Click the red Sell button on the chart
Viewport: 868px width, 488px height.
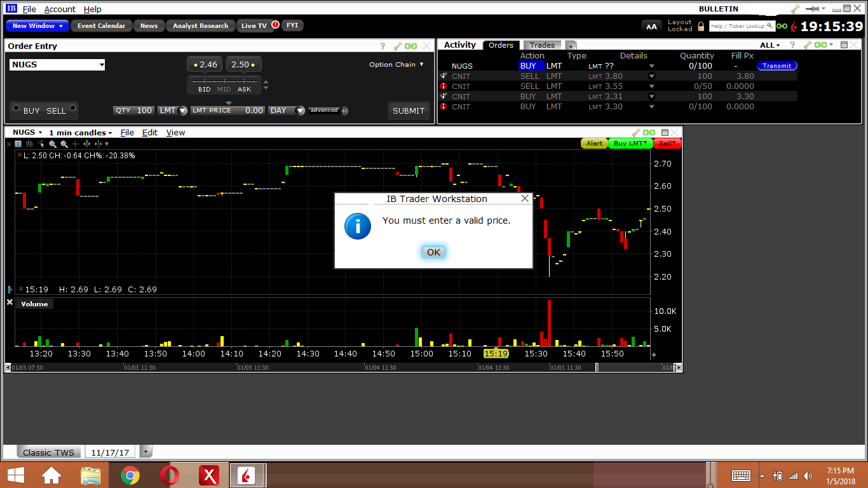point(667,144)
